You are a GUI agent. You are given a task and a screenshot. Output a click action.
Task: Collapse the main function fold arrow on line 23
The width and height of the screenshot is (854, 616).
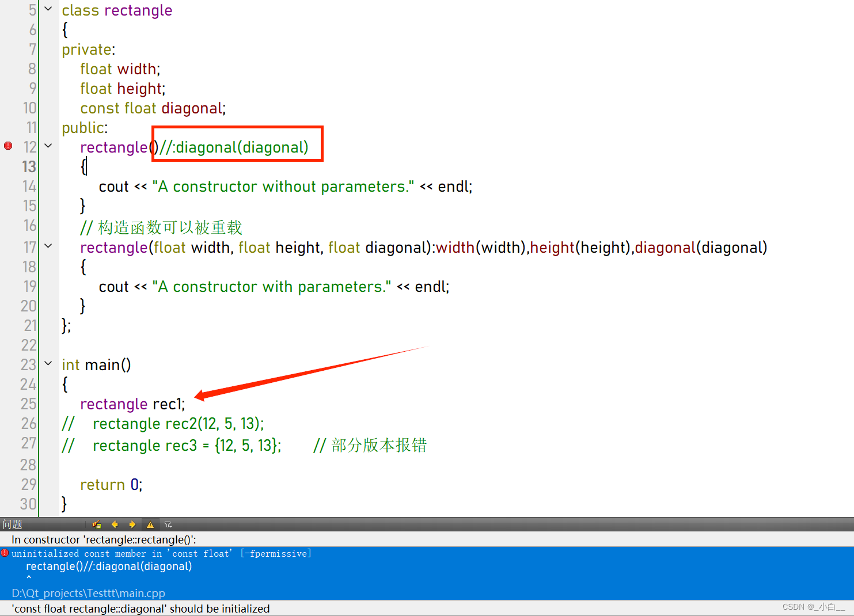point(48,364)
